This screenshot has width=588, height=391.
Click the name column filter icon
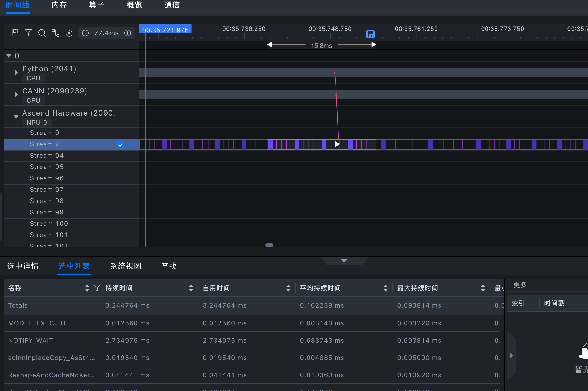[x=97, y=288]
